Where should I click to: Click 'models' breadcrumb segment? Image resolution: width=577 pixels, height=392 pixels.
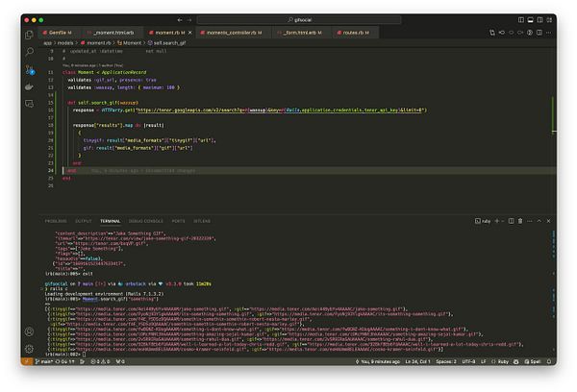tap(65, 43)
